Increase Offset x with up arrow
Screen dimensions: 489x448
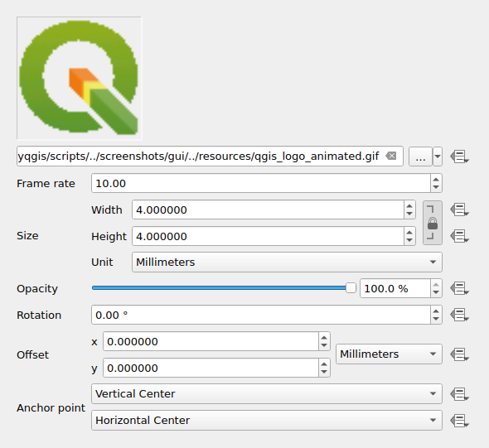point(324,338)
